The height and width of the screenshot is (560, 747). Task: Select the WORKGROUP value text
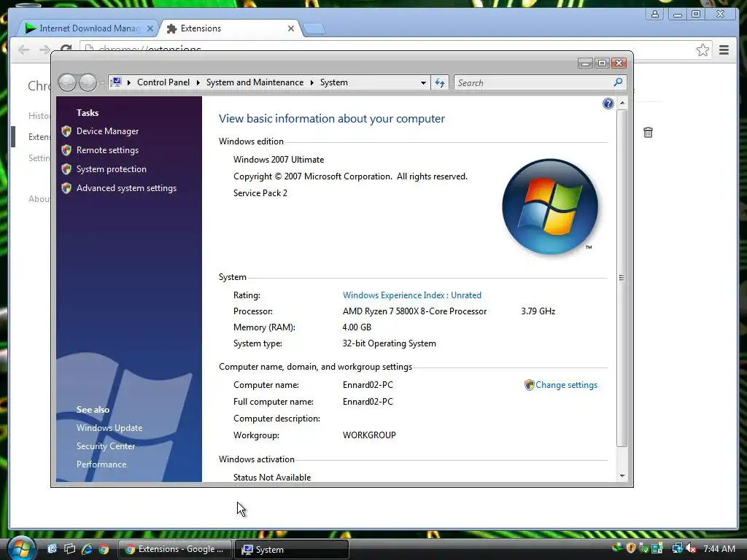tap(369, 435)
